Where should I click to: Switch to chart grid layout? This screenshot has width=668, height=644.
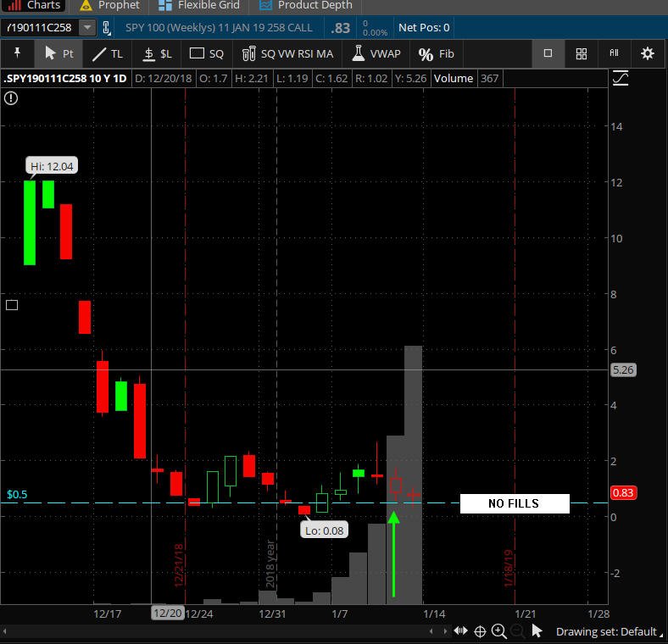point(581,53)
